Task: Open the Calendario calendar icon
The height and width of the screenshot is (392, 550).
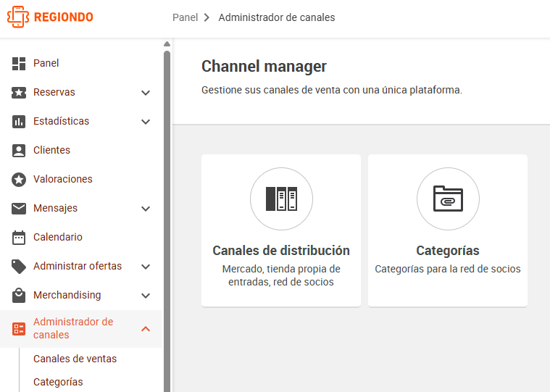Action: 19,238
